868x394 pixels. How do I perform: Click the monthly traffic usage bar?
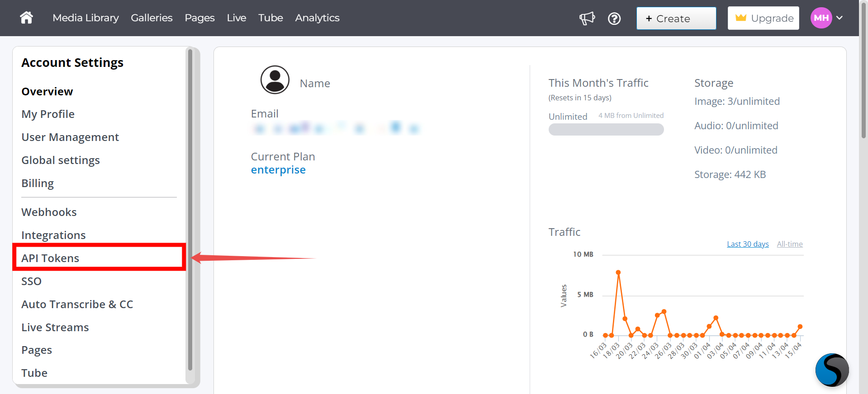pos(606,130)
